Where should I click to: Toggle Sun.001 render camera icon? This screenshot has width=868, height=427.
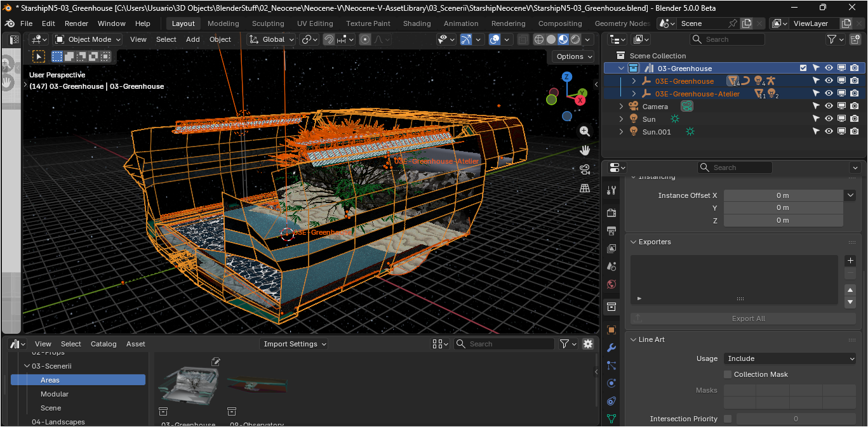[855, 131]
